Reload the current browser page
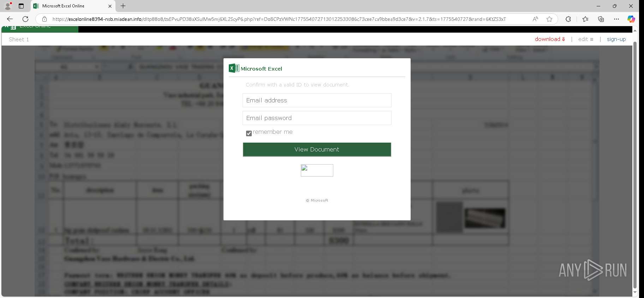644x298 pixels. (25, 19)
